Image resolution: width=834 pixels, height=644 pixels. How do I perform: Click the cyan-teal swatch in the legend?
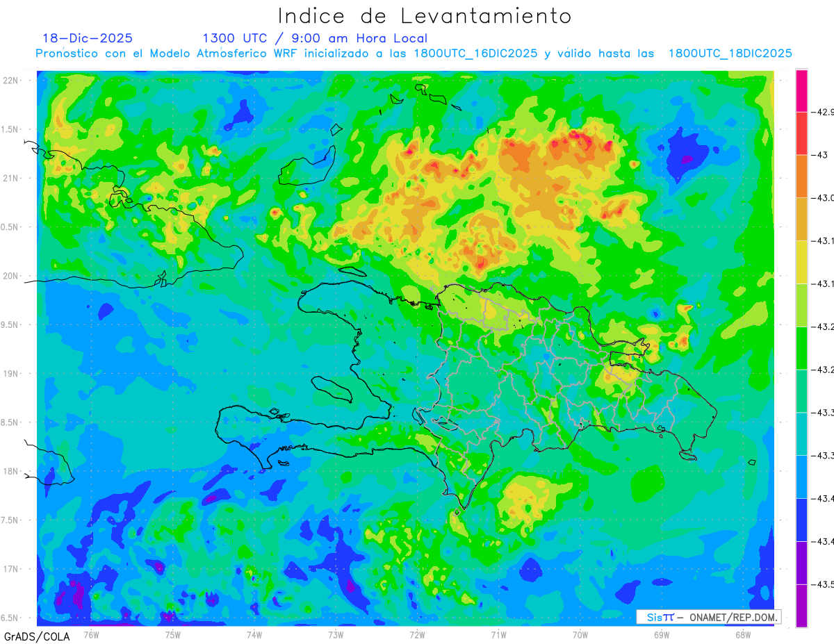pyautogui.click(x=801, y=434)
